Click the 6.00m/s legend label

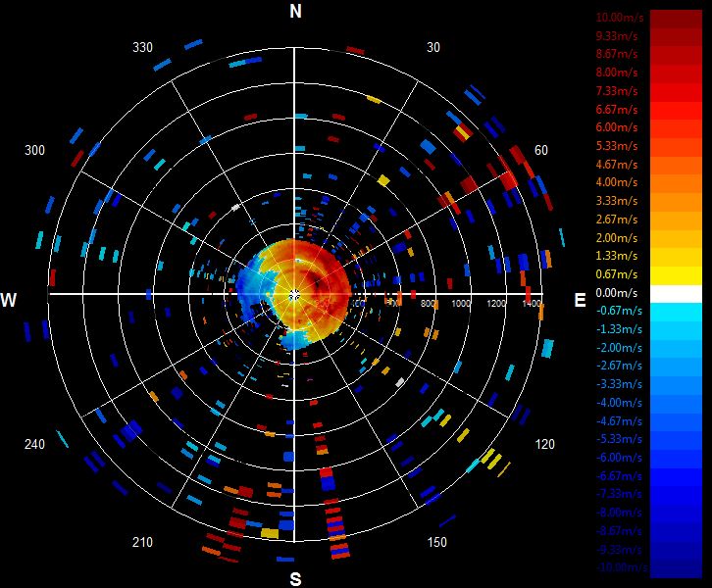[x=617, y=127]
